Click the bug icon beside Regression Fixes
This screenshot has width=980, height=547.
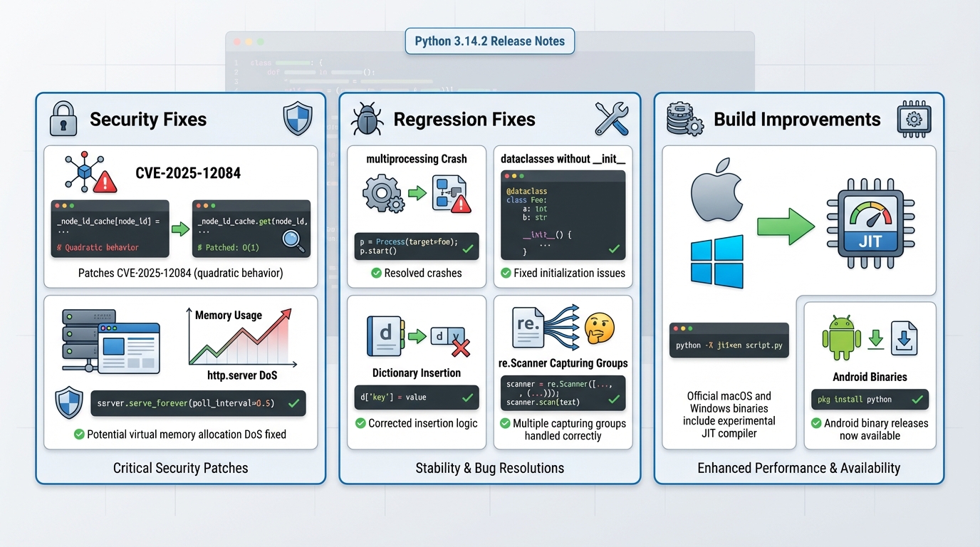point(367,119)
